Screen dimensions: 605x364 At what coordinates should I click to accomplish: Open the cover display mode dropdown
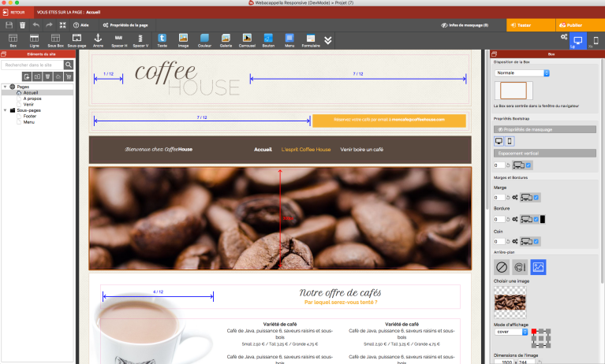(x=510, y=332)
